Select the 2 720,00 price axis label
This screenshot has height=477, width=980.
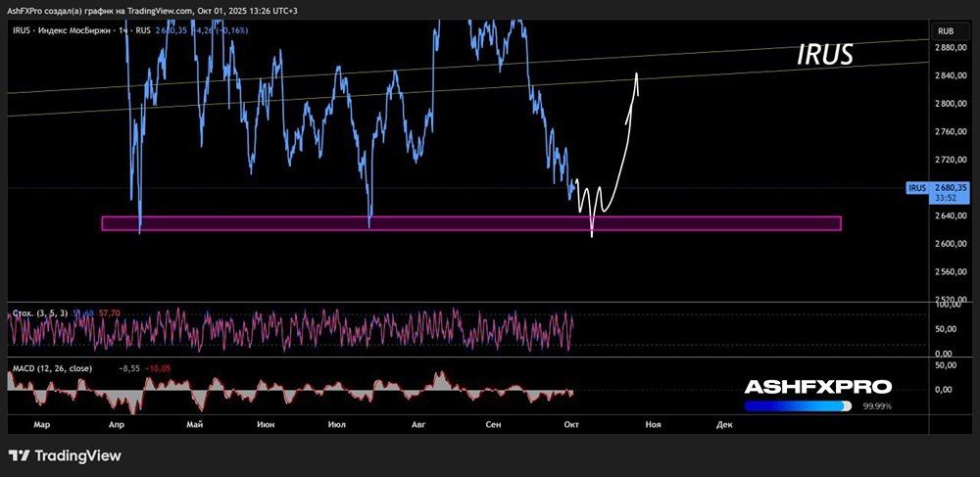click(950, 160)
